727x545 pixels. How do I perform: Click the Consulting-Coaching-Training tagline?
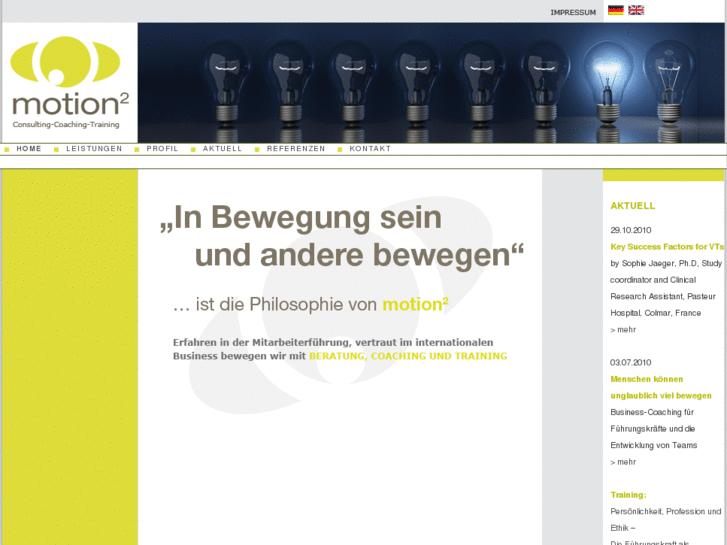pos(66,124)
